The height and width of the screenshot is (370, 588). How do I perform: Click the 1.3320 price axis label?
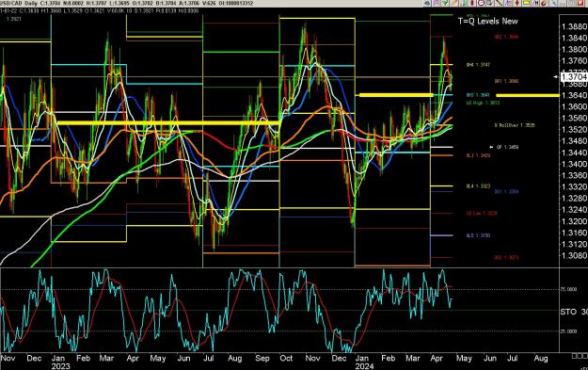(574, 186)
